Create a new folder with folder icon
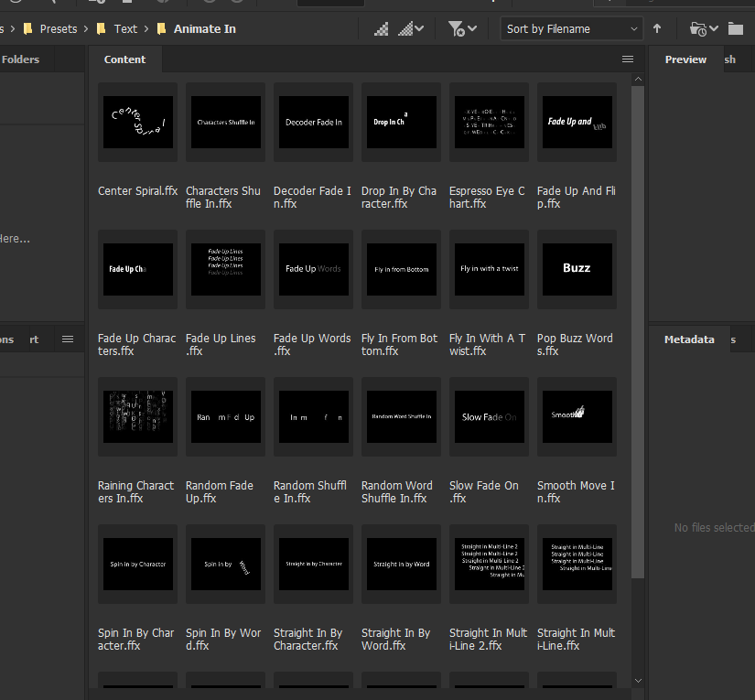 point(735,29)
